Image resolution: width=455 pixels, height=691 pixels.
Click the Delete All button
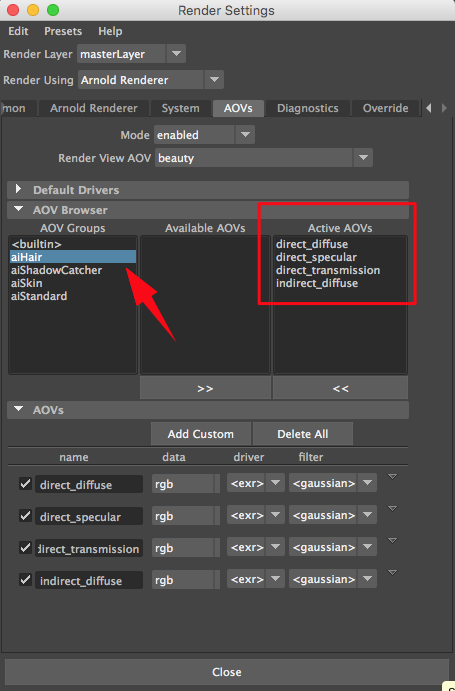303,434
